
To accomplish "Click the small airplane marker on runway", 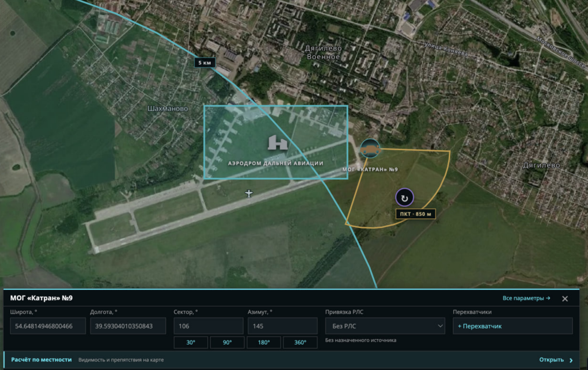I will [x=249, y=194].
